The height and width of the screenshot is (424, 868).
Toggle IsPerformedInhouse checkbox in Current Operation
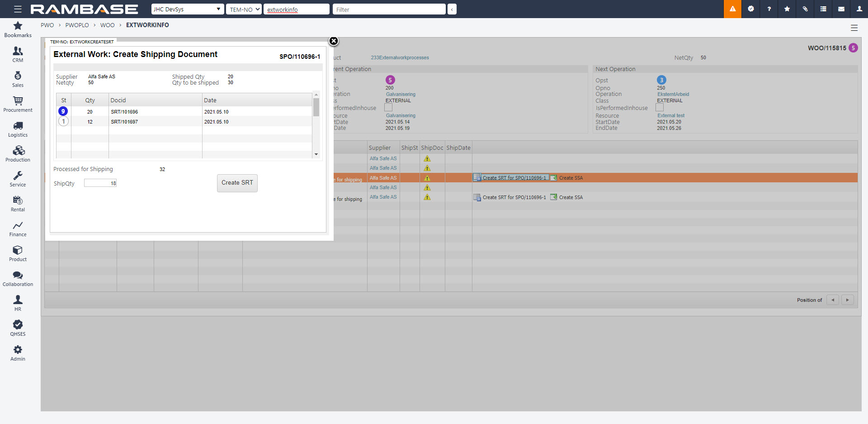388,108
